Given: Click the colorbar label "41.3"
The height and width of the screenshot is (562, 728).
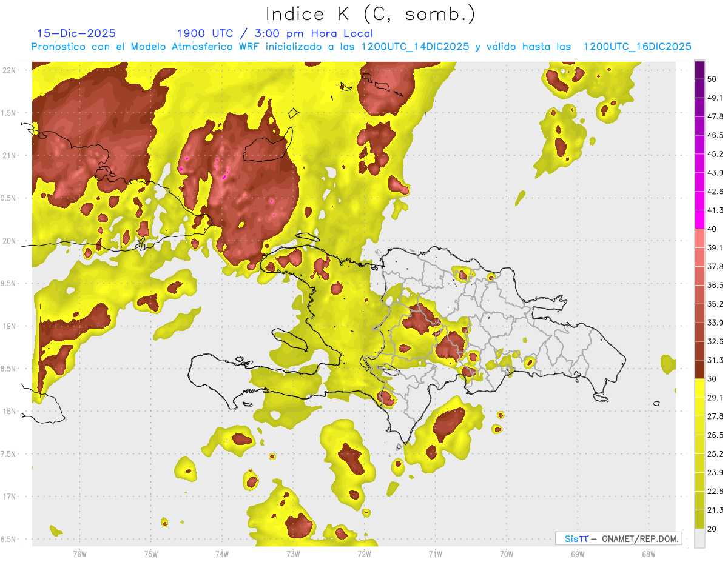Looking at the screenshot, I should coord(715,210).
